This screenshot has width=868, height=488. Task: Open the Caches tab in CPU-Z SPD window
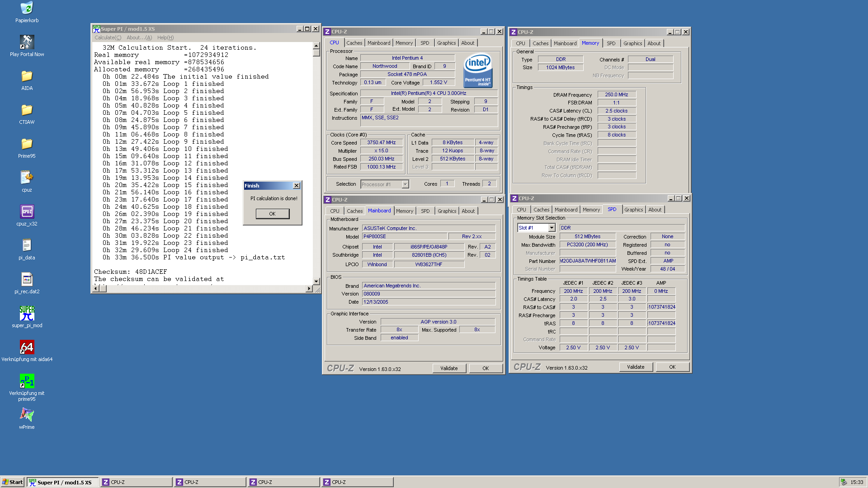(x=541, y=210)
